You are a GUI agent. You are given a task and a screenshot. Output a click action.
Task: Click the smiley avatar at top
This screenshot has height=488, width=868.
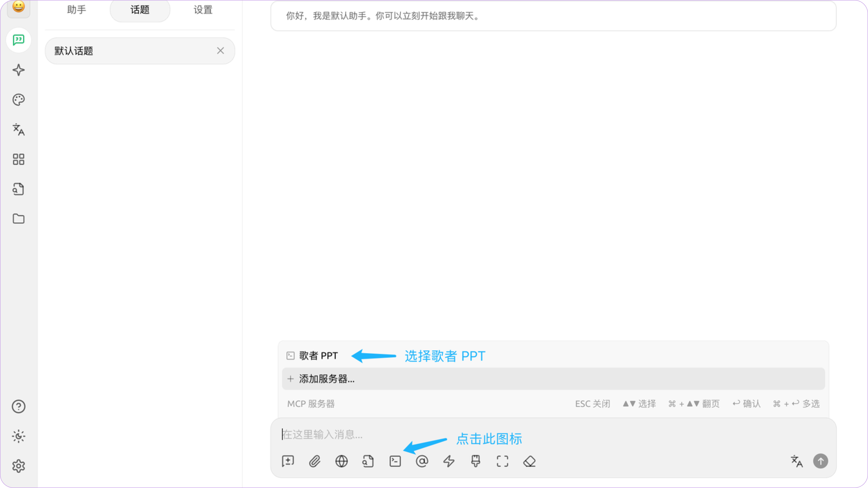coord(19,7)
